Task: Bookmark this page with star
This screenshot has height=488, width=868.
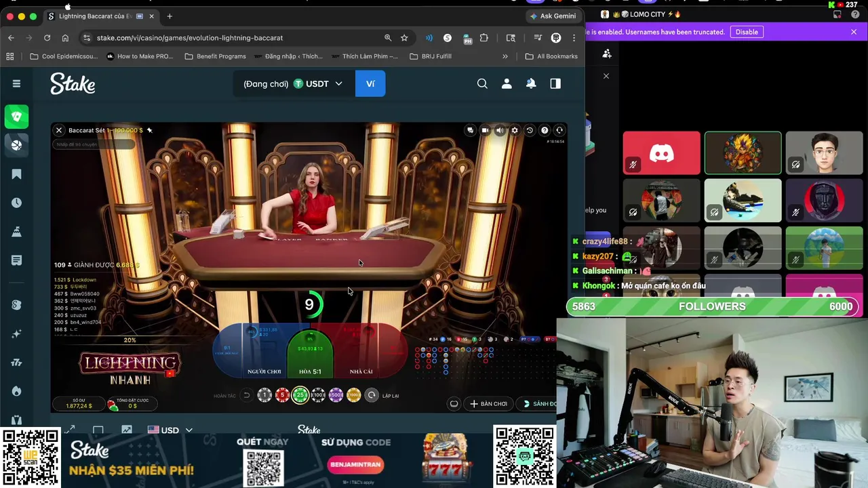Action: click(404, 38)
